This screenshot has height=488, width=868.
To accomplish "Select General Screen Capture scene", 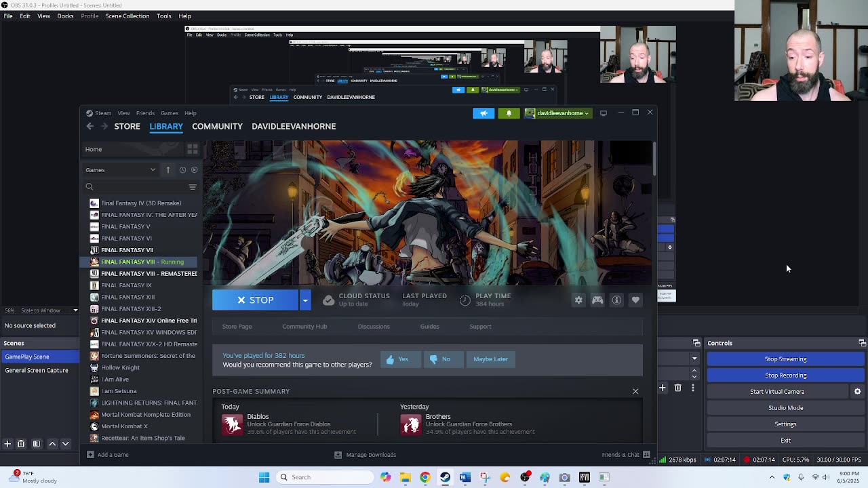I will (37, 370).
